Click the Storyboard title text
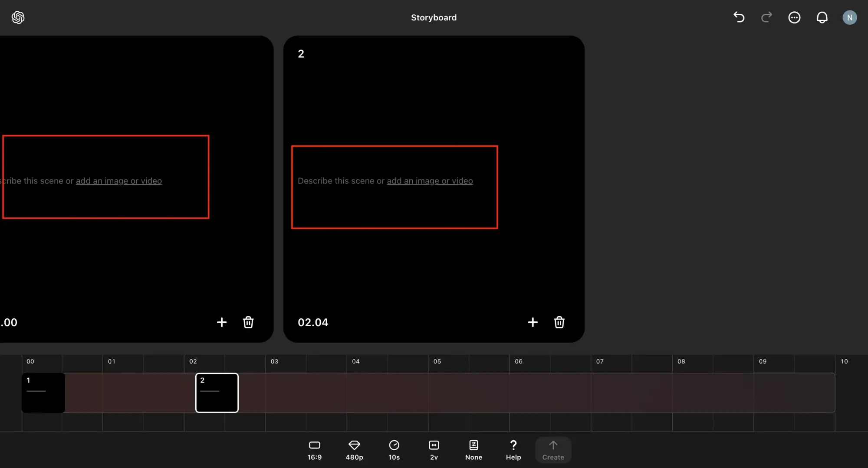 [x=434, y=17]
